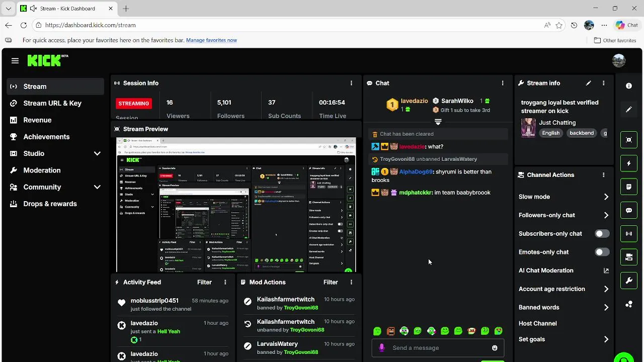Open emoji picker in message box
This screenshot has height=362, width=644.
495,348
